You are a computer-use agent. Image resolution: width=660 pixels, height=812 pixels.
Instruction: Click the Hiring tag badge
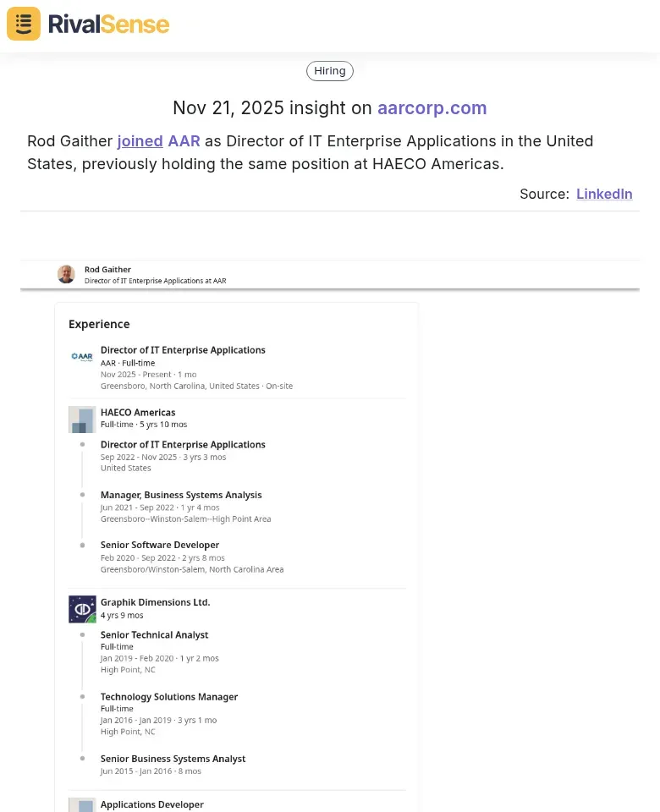click(x=330, y=71)
